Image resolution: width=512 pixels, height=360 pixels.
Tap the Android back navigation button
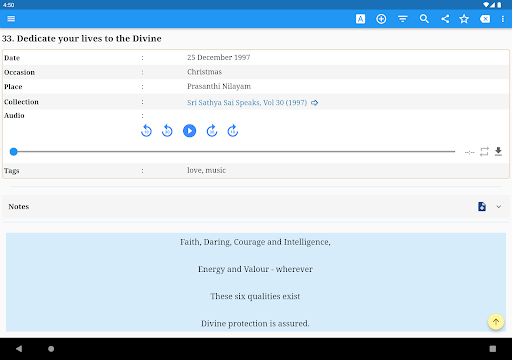[x=19, y=349]
